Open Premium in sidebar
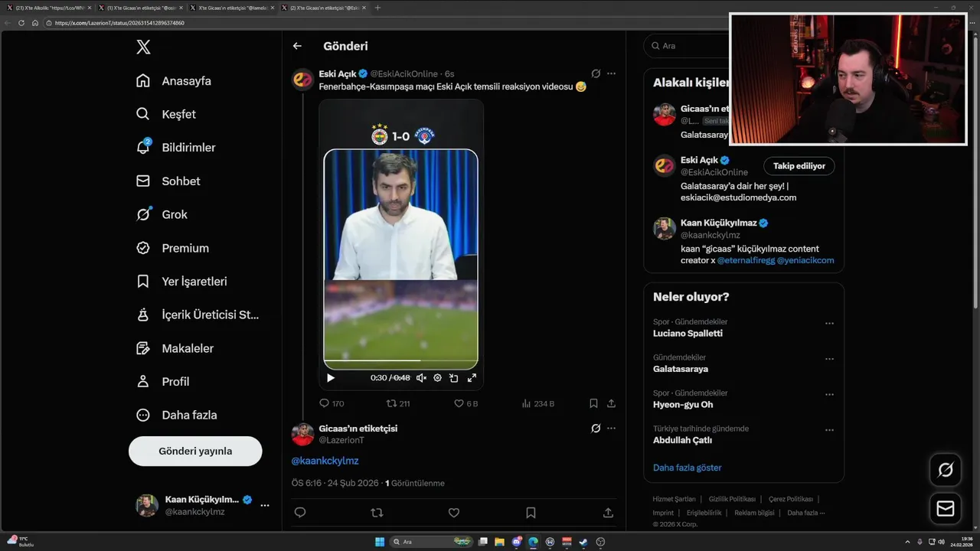 (x=174, y=248)
